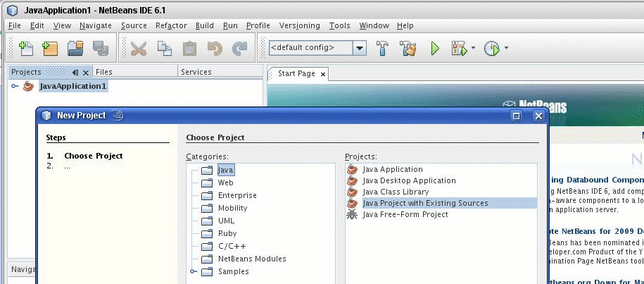Open the Versioning menu
This screenshot has width=644, height=284.
pyautogui.click(x=299, y=25)
